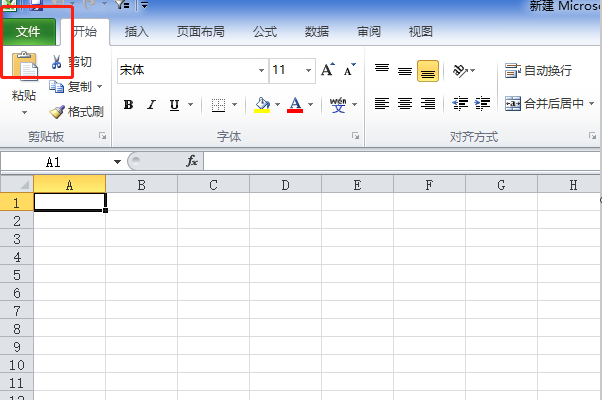Switch to the 页面布局 ribbon tab

click(x=201, y=31)
